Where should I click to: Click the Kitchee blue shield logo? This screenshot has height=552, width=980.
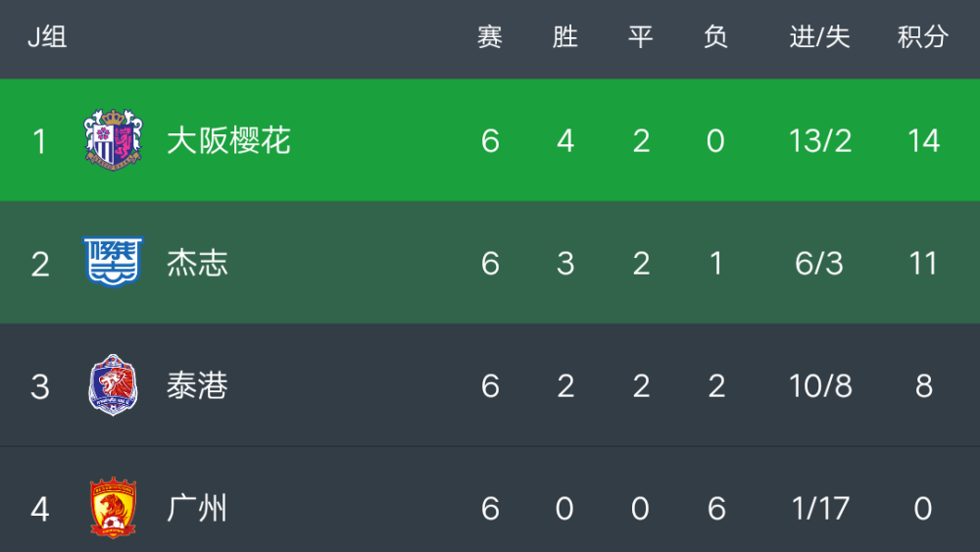(x=113, y=262)
